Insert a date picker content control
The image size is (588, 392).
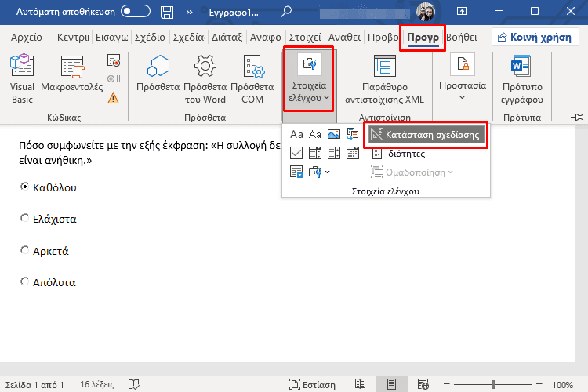pyautogui.click(x=352, y=153)
